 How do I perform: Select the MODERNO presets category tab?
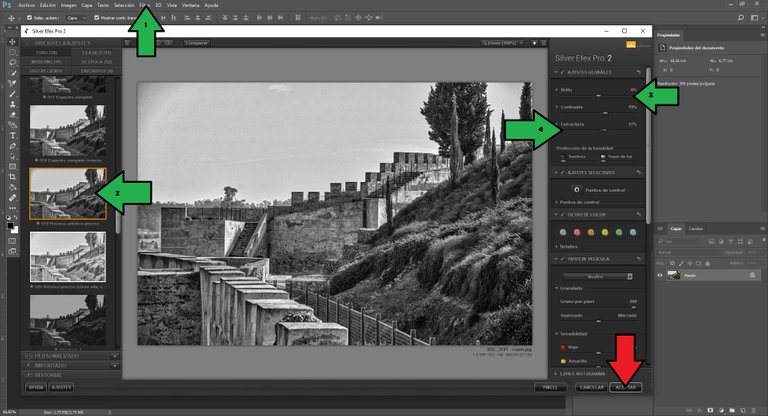click(x=47, y=62)
